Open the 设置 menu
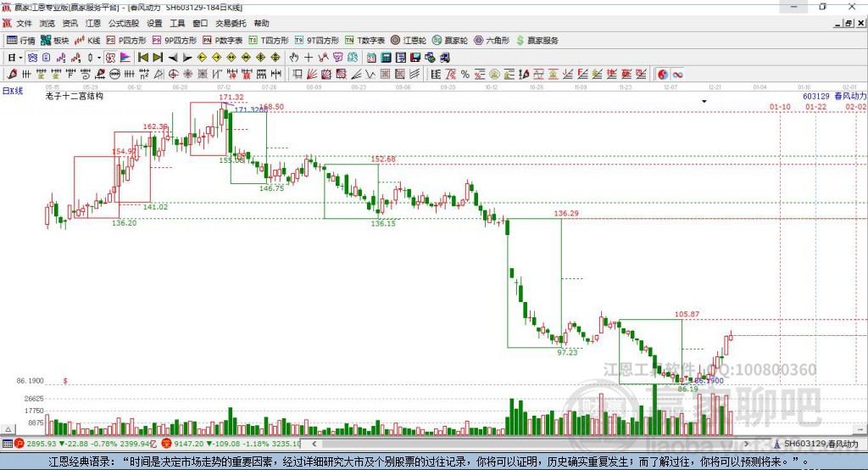Viewport: 868px width, 470px height. pos(154,23)
